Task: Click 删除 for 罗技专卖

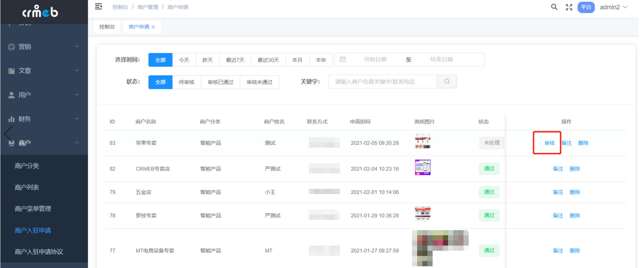Action: [x=575, y=216]
